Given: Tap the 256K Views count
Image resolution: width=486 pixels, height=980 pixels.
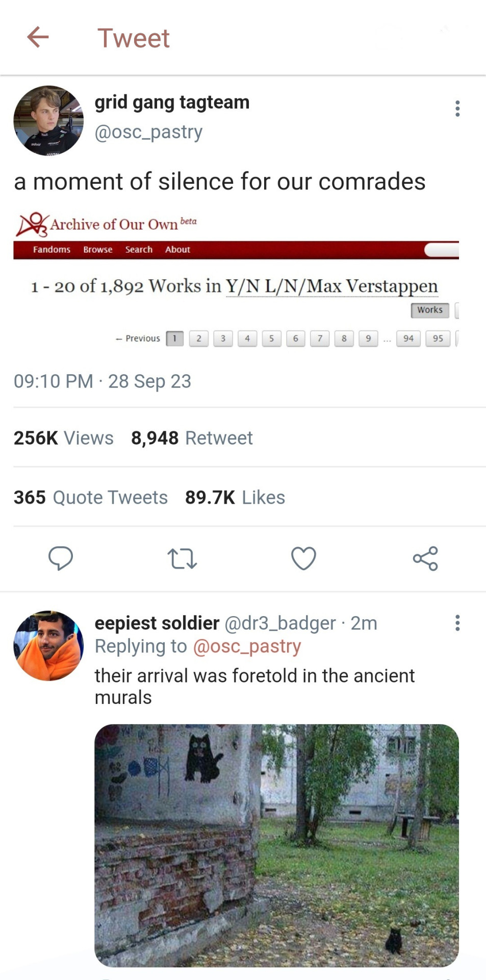Looking at the screenshot, I should coord(64,438).
